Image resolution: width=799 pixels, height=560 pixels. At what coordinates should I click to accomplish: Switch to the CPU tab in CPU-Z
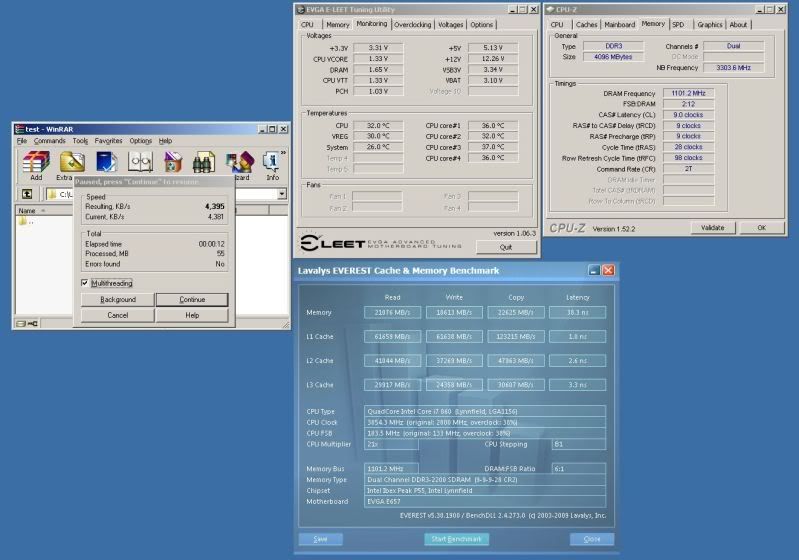557,24
